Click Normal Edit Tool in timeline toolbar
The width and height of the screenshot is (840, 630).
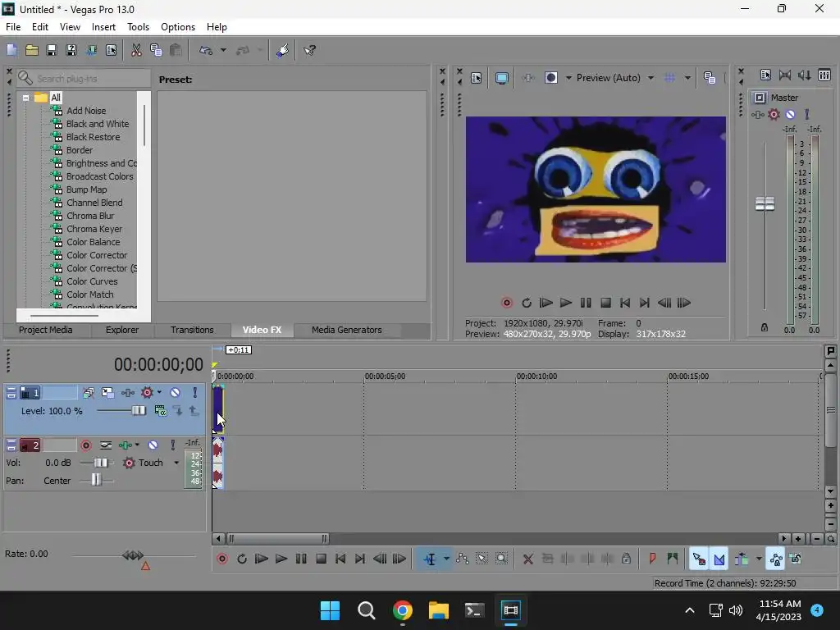coord(430,559)
